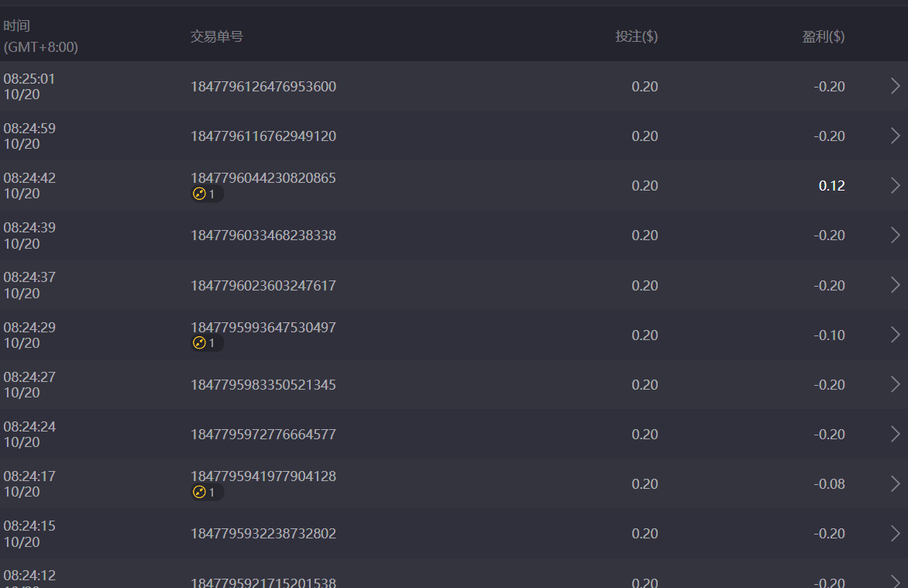This screenshot has height=588, width=908.
Task: Click the 时间 column header
Action: [x=17, y=26]
